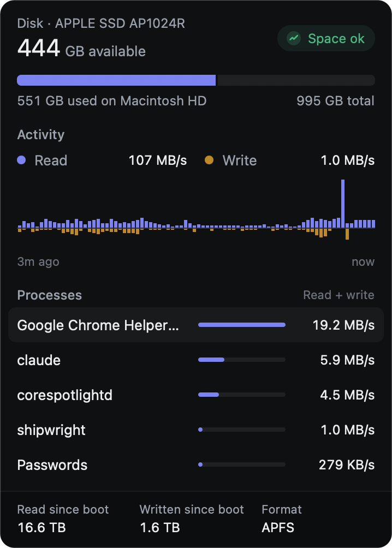Click the 995 GB total text
Viewport: 392px width, 548px height.
[335, 101]
